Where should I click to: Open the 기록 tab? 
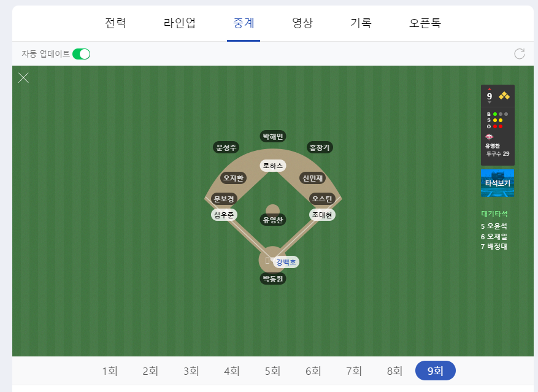pyautogui.click(x=361, y=22)
